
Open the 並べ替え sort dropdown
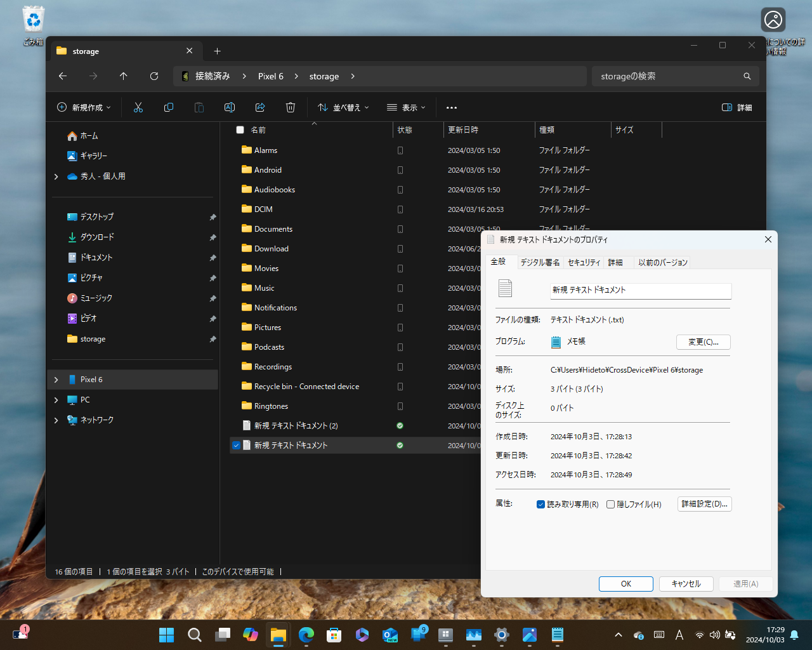343,107
